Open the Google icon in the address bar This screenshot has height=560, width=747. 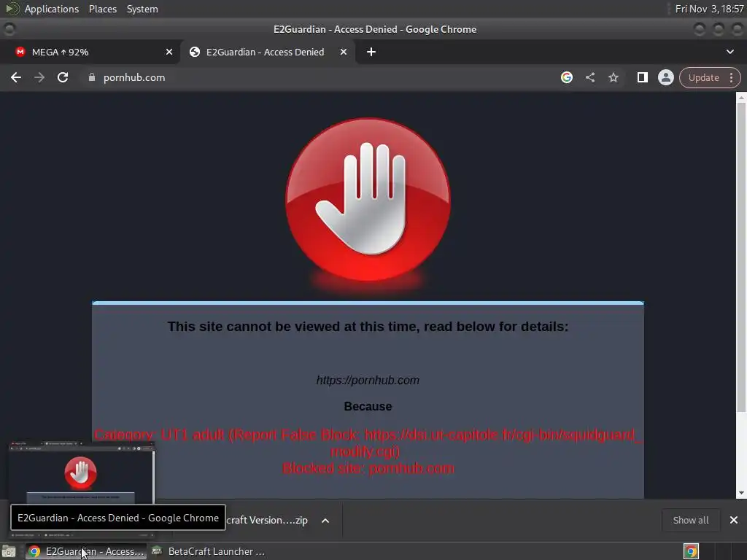(x=566, y=77)
